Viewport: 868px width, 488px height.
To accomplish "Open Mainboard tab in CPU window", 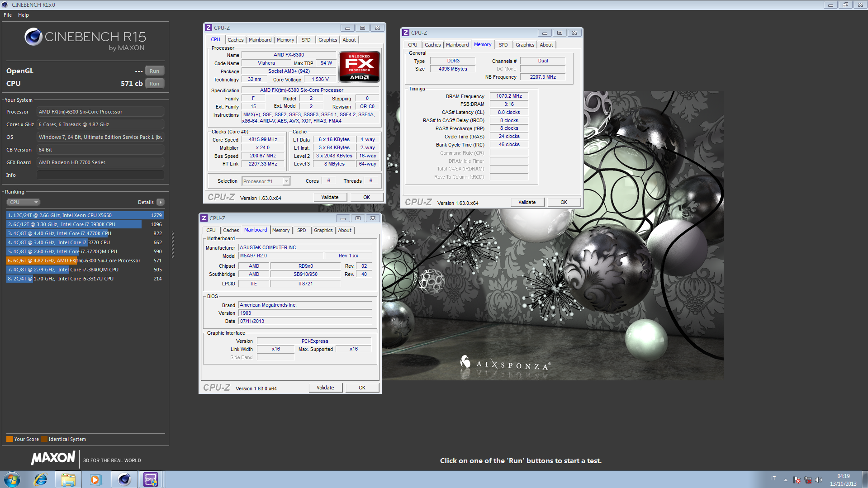I will click(x=260, y=40).
